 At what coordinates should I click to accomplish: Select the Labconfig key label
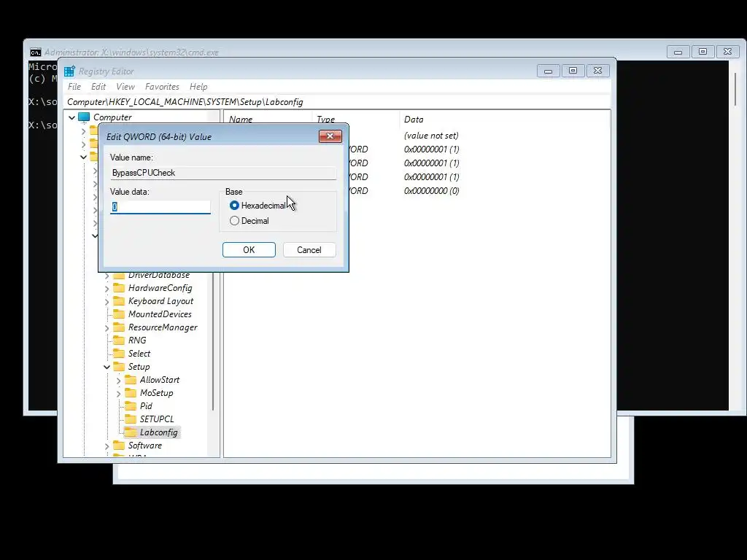(x=158, y=432)
